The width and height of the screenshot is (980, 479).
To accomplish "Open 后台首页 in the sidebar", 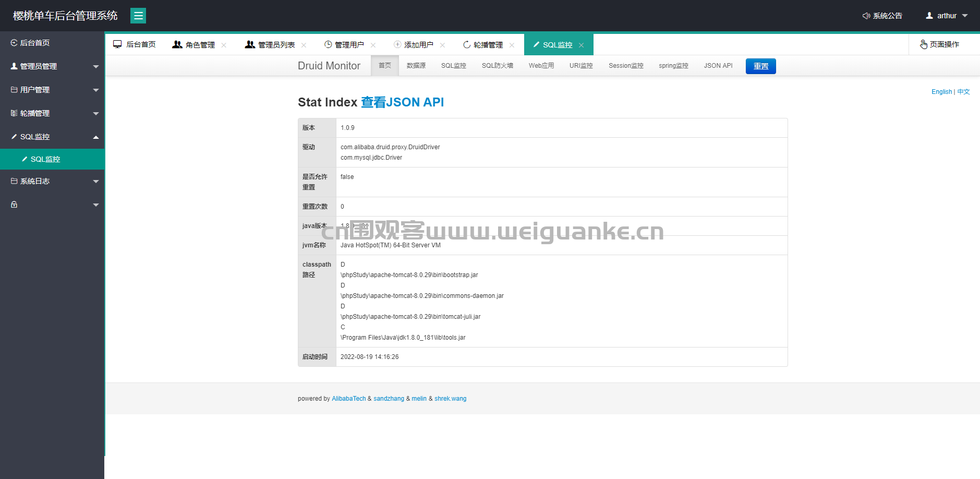I will point(52,43).
